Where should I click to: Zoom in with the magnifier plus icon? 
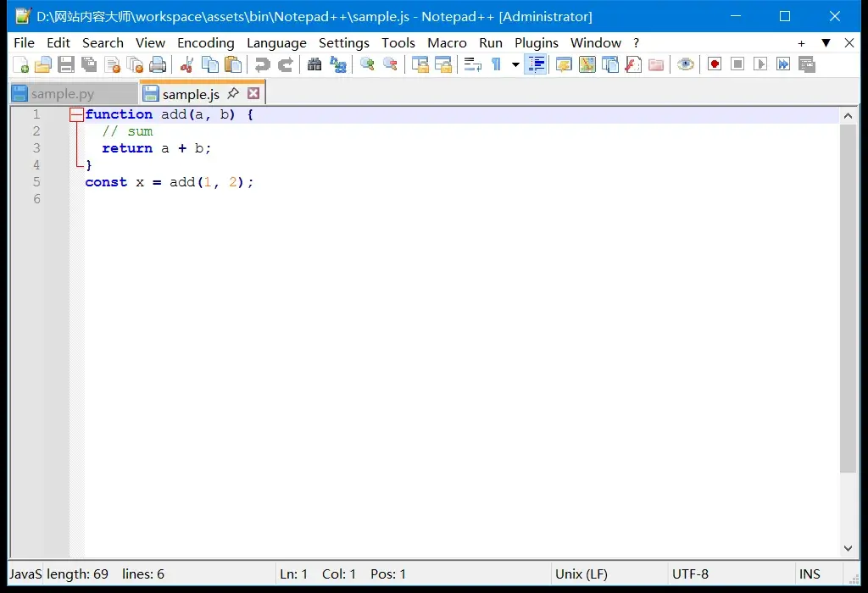366,64
